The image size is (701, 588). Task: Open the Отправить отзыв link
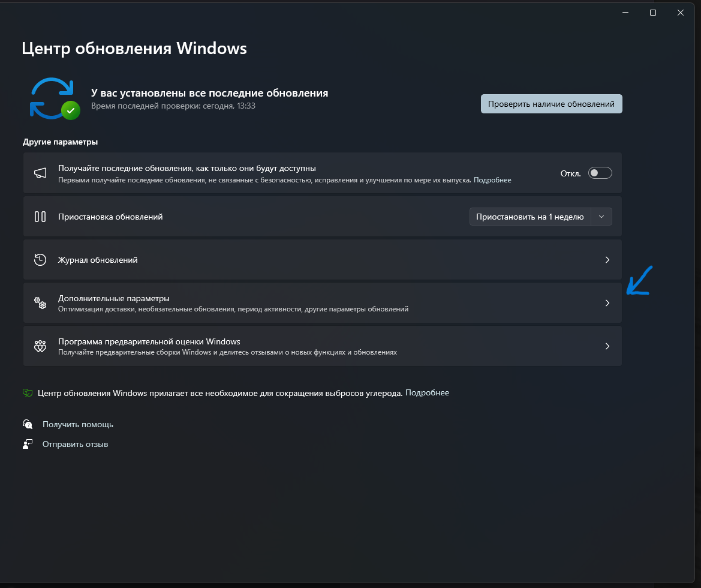click(75, 444)
